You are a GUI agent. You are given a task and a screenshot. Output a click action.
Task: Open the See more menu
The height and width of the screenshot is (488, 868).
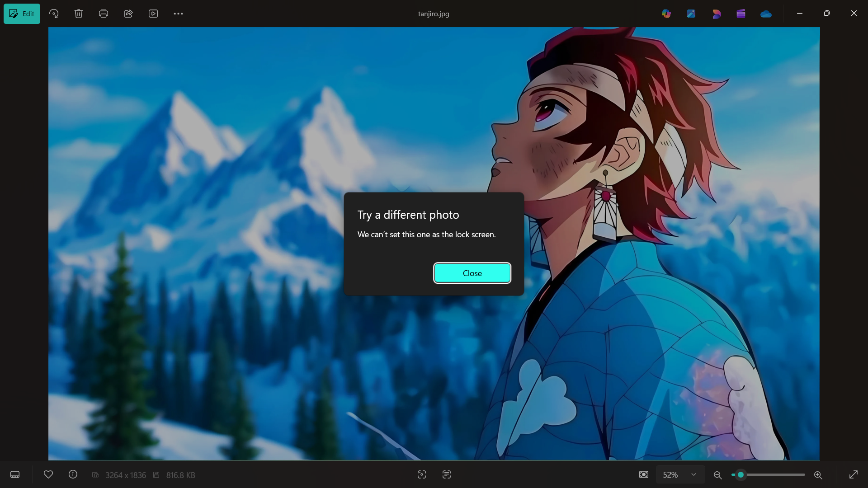click(178, 14)
